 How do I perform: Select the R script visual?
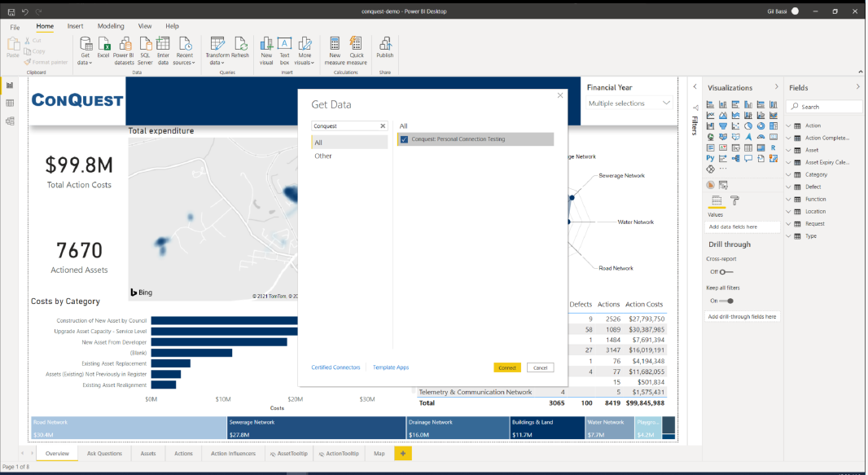pos(774,147)
